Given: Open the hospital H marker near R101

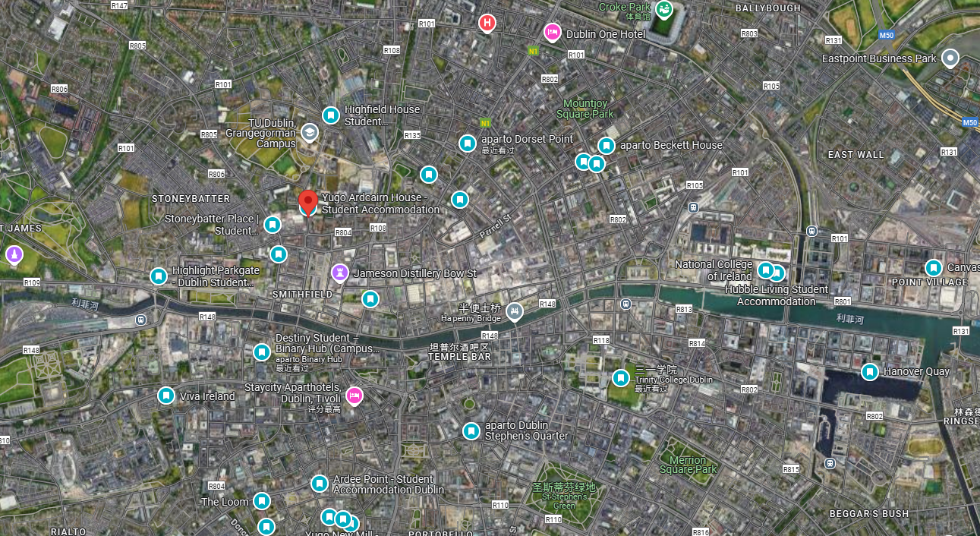Looking at the screenshot, I should tap(487, 24).
